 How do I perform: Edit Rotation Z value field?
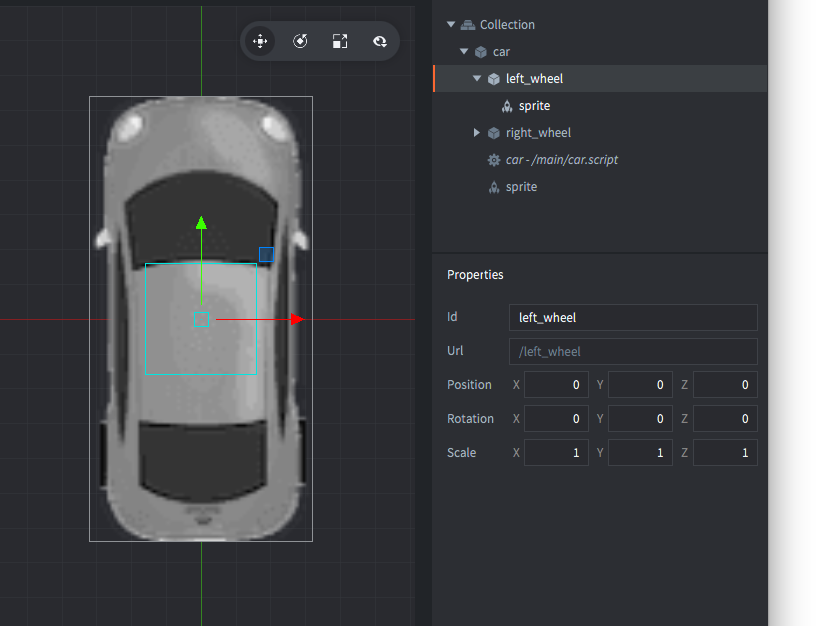(725, 419)
